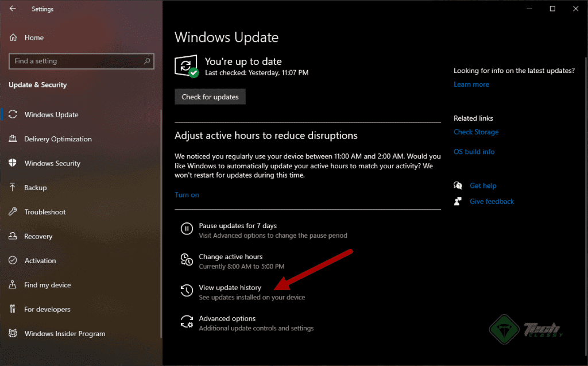This screenshot has width=588, height=366.
Task: Click Turn on to auto-adjust active hours
Action: point(187,194)
